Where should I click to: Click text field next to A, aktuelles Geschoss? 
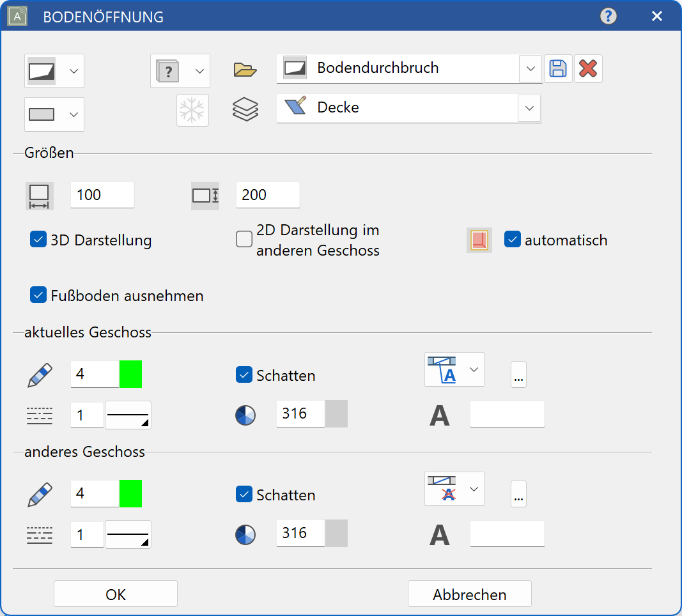coord(507,414)
